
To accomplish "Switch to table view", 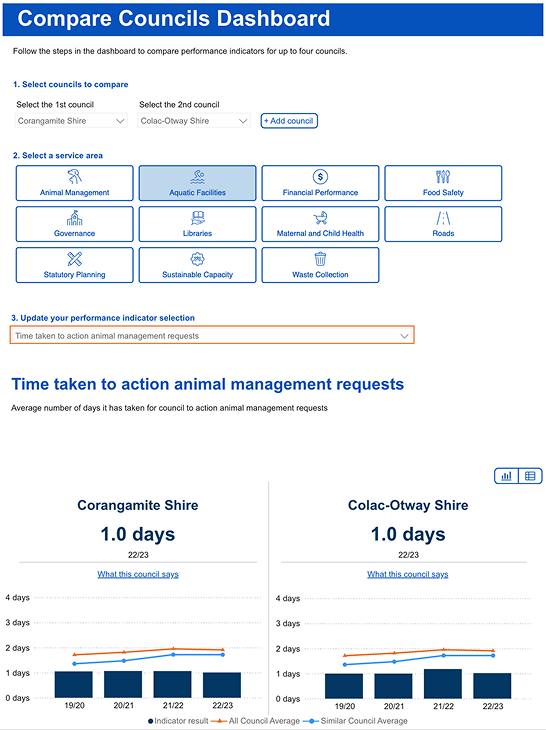I will click(530, 476).
